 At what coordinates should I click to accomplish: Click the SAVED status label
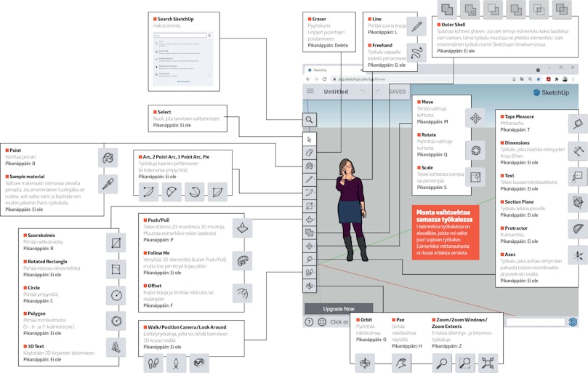397,92
